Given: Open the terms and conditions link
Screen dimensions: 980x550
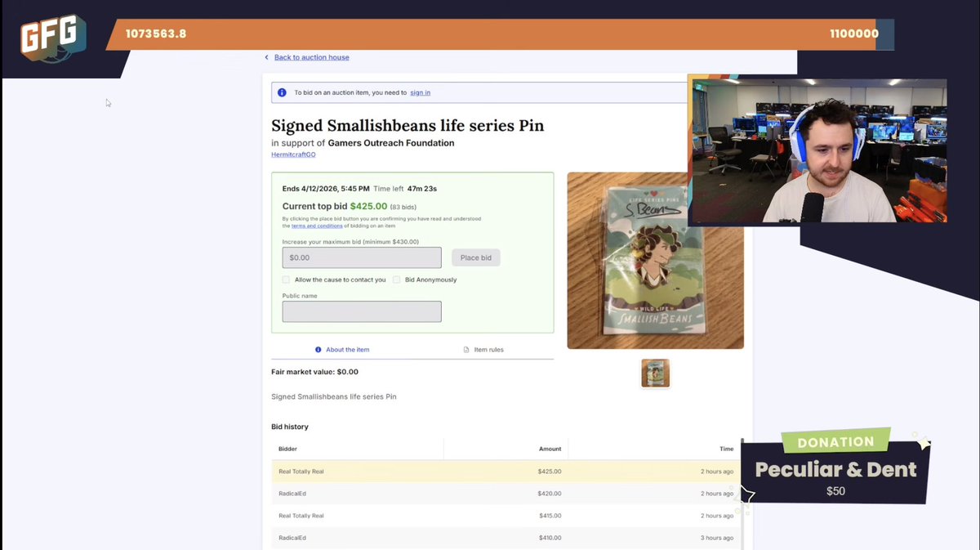Looking at the screenshot, I should click(x=317, y=226).
